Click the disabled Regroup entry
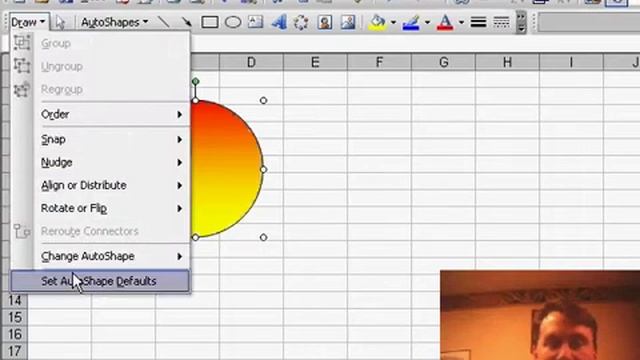Viewport: 640px width, 360px height. 100,89
